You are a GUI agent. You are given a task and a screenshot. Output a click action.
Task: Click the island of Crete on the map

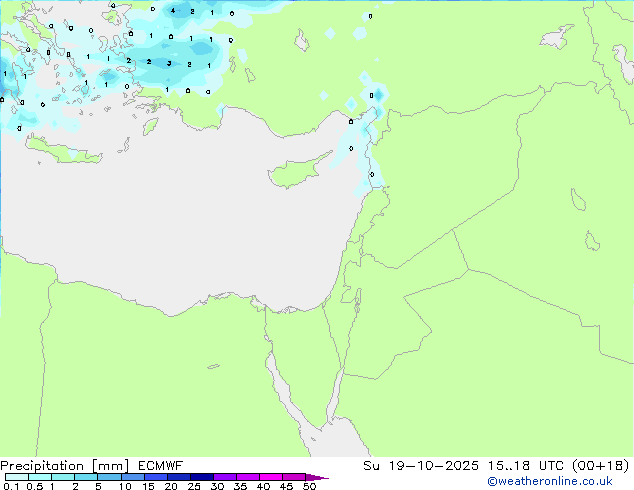point(63,150)
